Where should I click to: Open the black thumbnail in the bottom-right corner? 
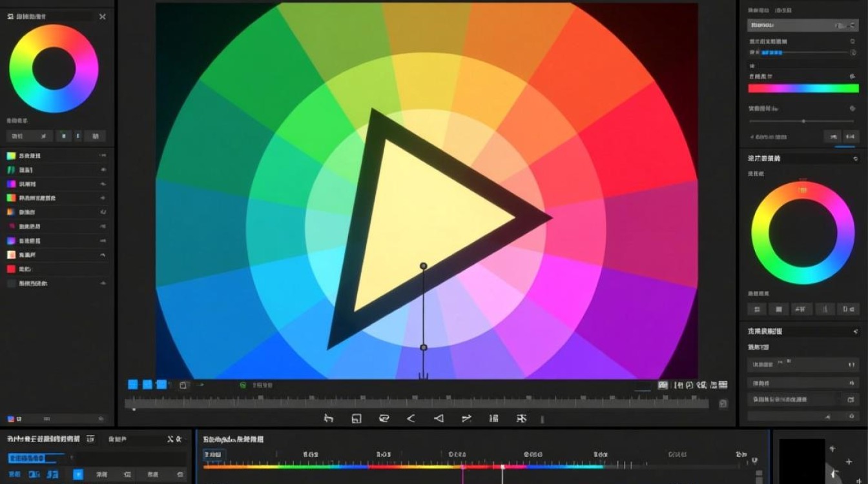tap(801, 461)
